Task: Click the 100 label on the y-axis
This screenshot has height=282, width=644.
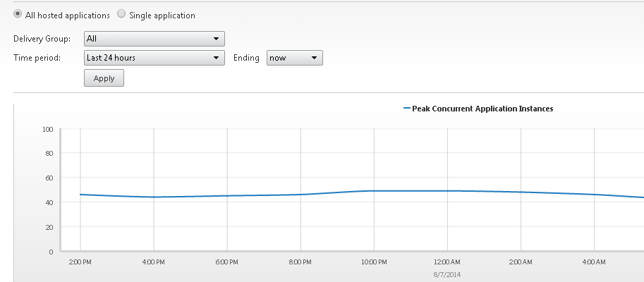Action: 48,130
